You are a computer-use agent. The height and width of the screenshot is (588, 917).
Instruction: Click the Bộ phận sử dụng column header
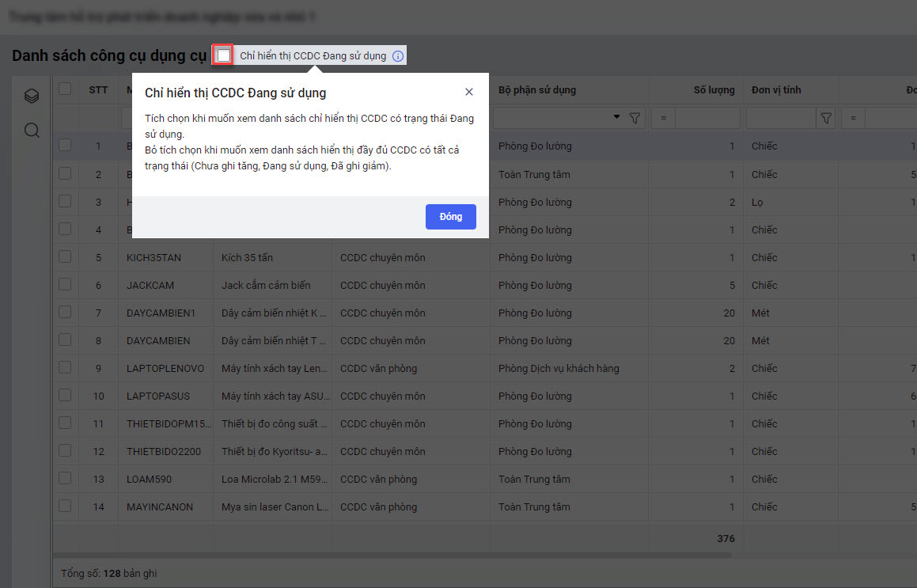coord(537,90)
